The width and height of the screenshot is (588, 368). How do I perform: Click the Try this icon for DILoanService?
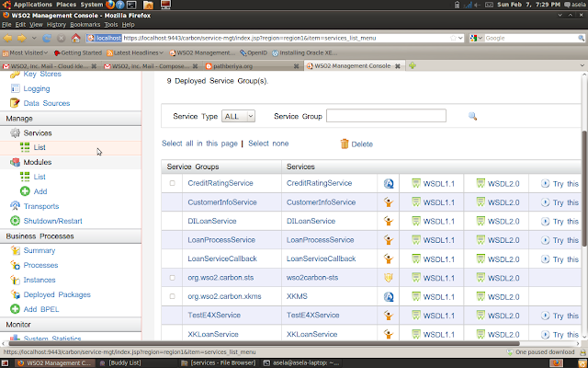[x=545, y=221]
